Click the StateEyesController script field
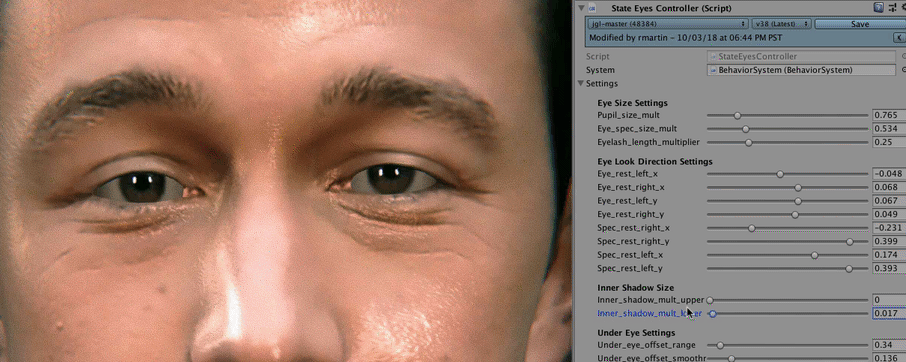Viewport: 906px width, 362px height. pos(801,57)
